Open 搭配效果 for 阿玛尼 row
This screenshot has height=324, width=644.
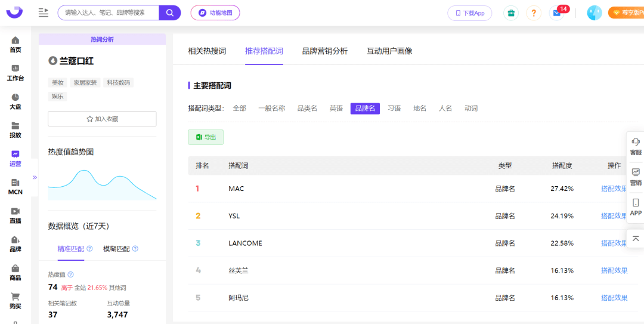point(614,298)
